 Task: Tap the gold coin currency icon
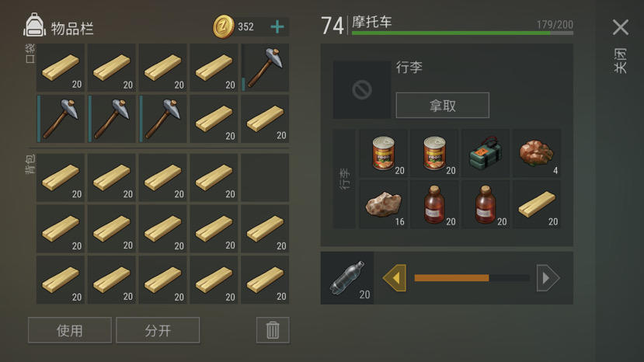tap(224, 26)
